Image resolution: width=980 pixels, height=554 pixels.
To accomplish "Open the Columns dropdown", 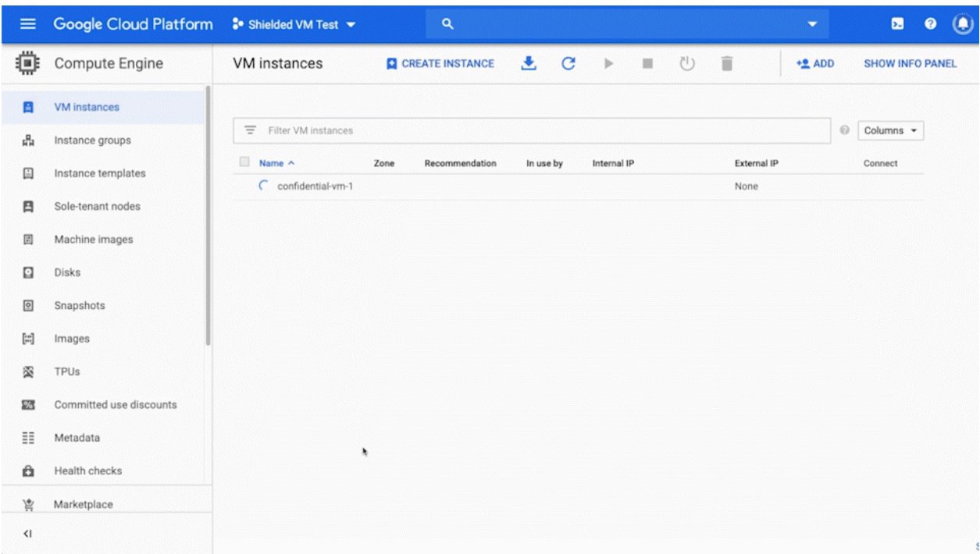I will 890,130.
